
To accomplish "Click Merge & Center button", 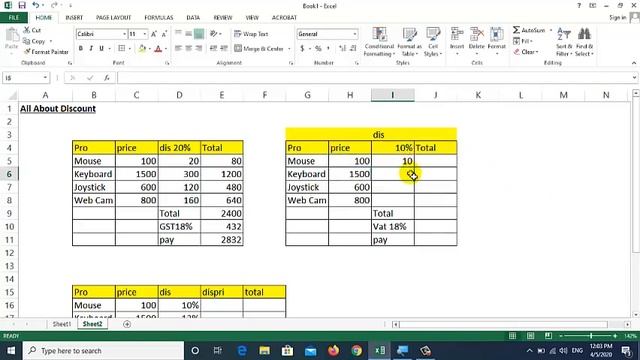I will click(259, 49).
